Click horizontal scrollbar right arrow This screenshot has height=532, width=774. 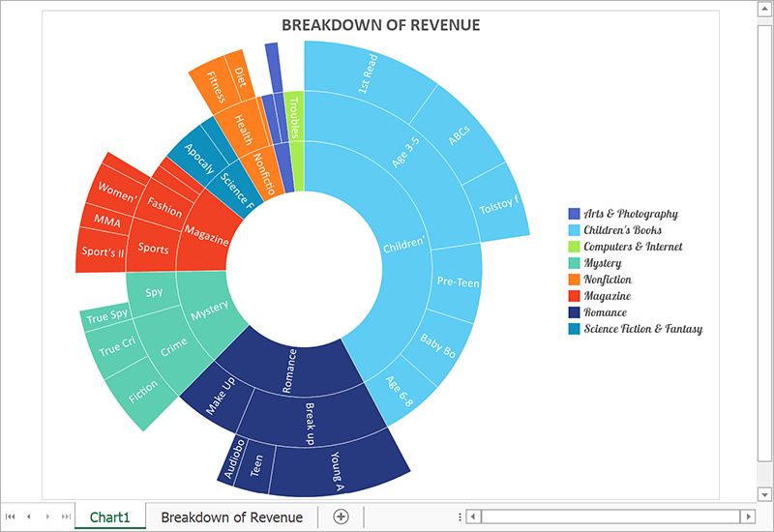(748, 517)
